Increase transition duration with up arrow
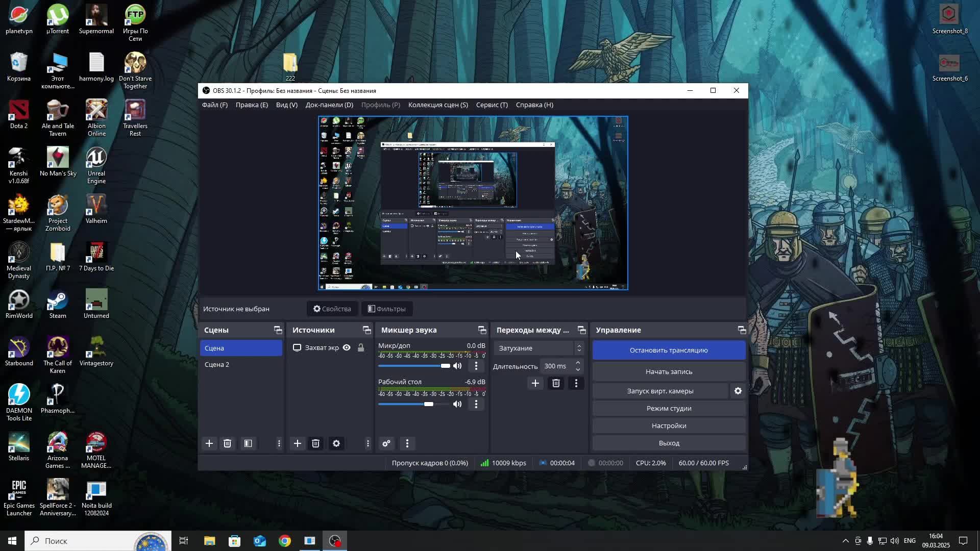The image size is (980, 551). [578, 363]
